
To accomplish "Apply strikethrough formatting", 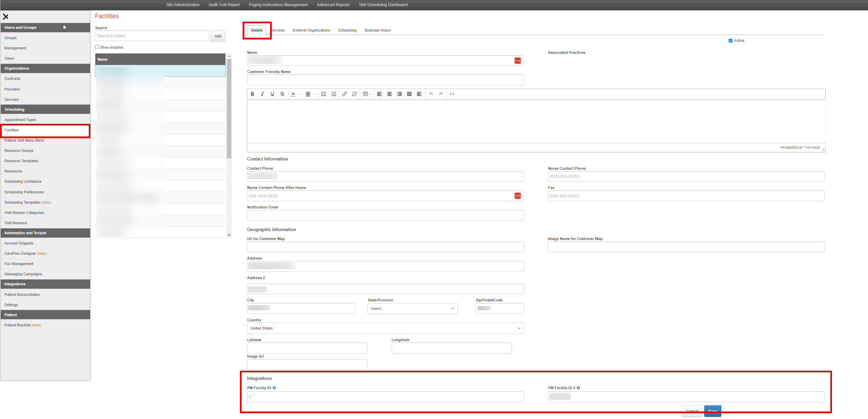I will pyautogui.click(x=282, y=94).
